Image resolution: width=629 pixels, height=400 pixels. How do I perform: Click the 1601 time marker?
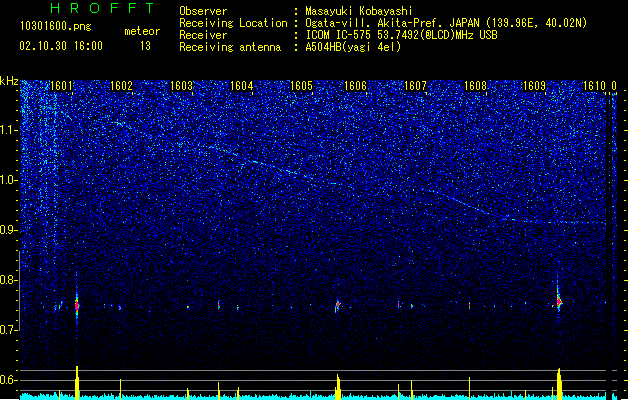coord(61,86)
